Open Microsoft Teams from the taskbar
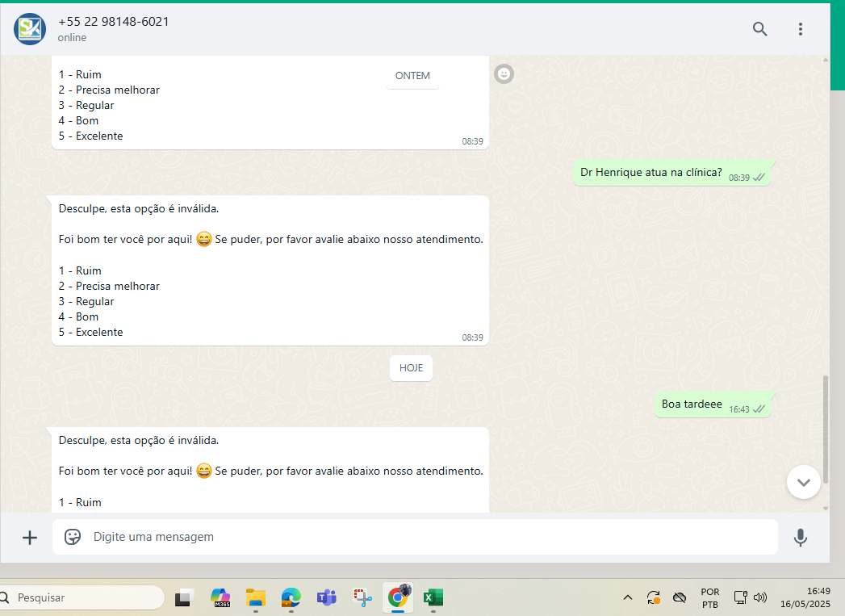Viewport: 845px width, 616px height. tap(327, 597)
